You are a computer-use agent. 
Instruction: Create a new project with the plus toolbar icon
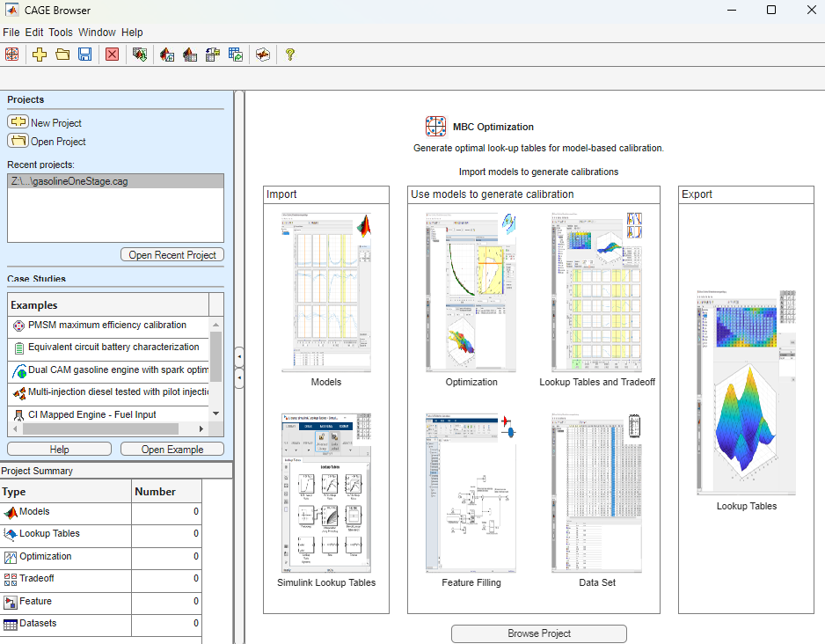pos(40,54)
